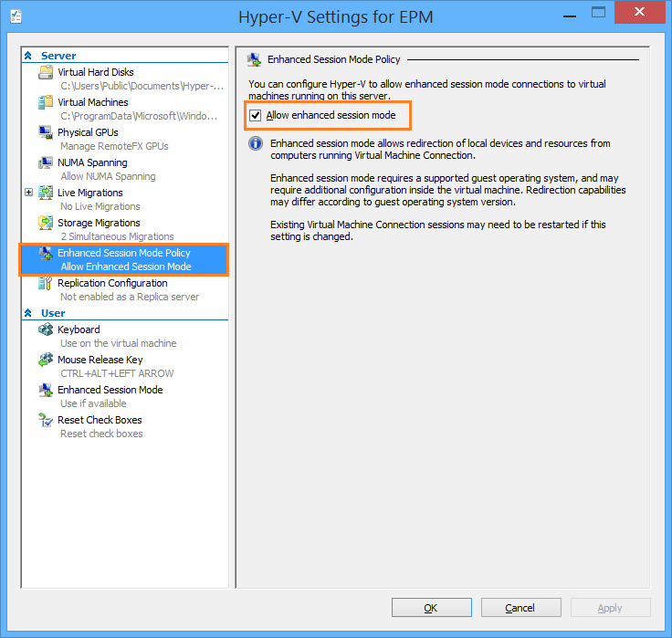Image resolution: width=672 pixels, height=638 pixels.
Task: Click '2 Simultaneous Migrations' subtitle text
Action: [x=118, y=236]
